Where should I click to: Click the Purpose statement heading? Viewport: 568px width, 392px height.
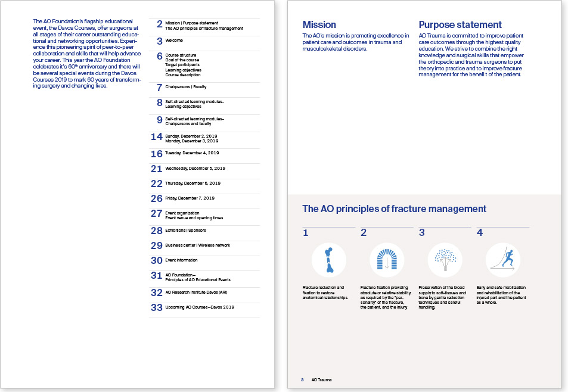(x=460, y=25)
